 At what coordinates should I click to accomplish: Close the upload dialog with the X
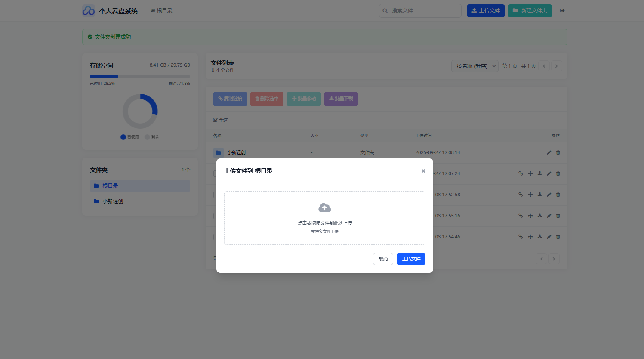click(423, 171)
